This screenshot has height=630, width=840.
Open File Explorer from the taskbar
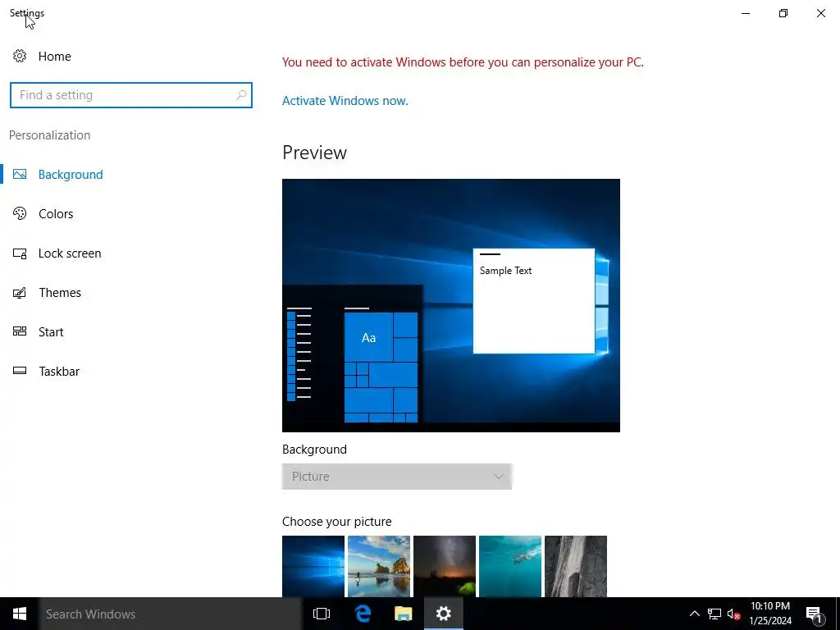(404, 614)
